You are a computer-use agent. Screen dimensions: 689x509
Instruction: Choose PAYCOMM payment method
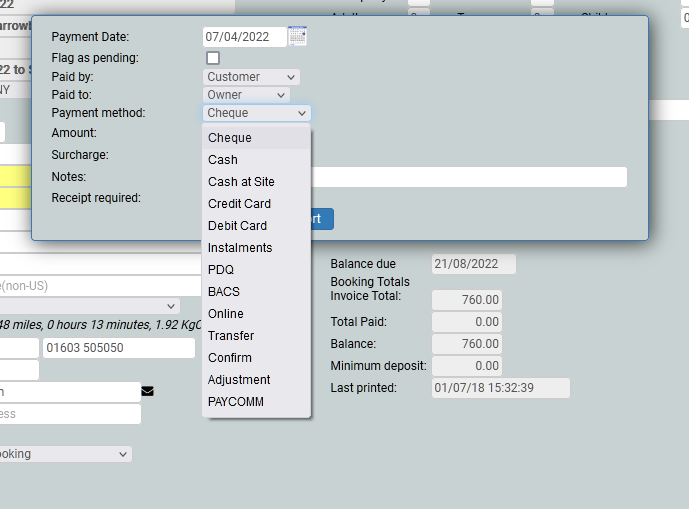(236, 402)
